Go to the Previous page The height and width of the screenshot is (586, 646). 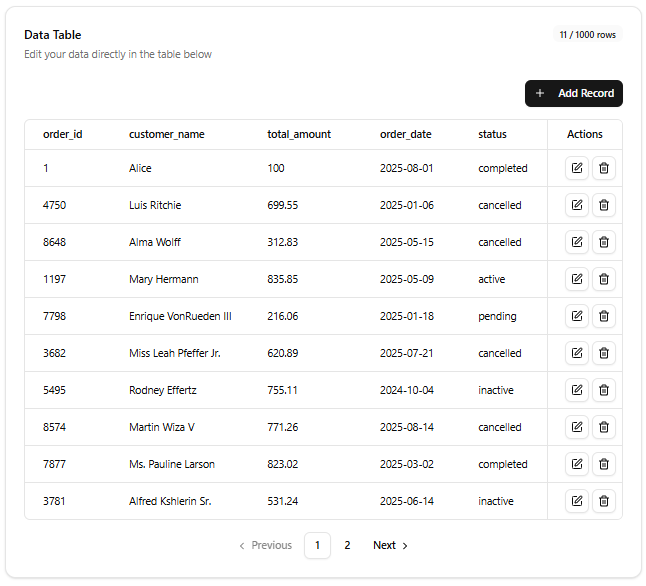coord(265,545)
